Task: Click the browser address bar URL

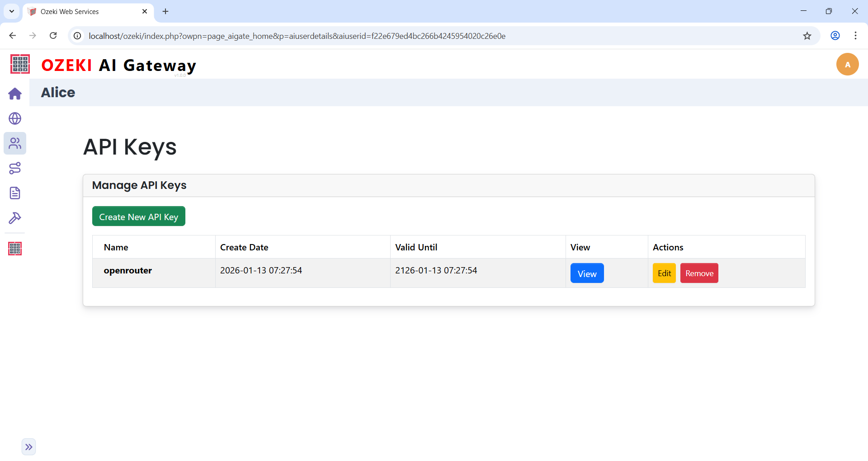Action: pyautogui.click(x=297, y=36)
